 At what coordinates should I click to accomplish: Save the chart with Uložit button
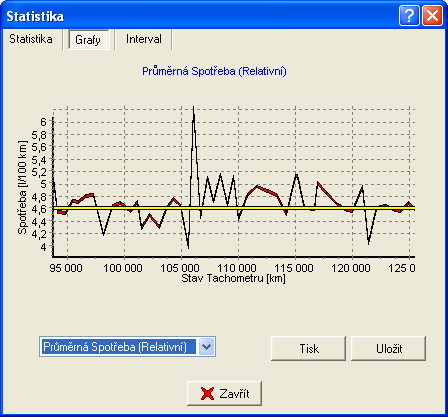[x=388, y=349]
